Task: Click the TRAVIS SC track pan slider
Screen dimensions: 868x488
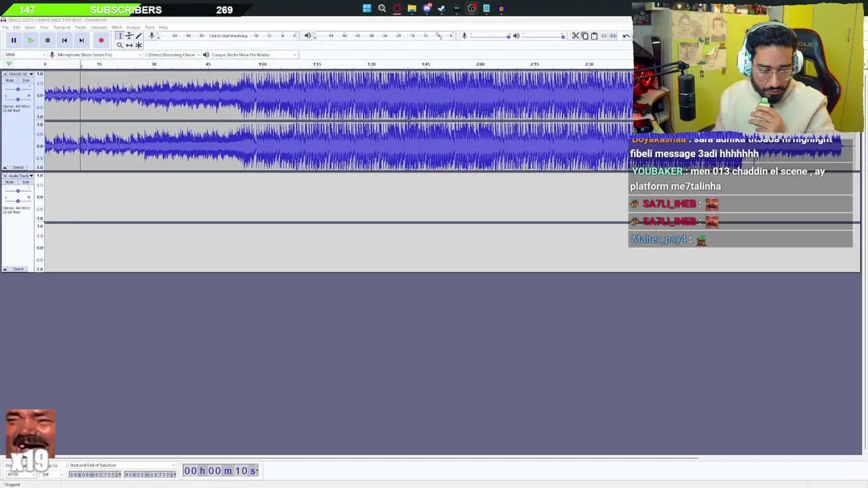Action: point(18,98)
